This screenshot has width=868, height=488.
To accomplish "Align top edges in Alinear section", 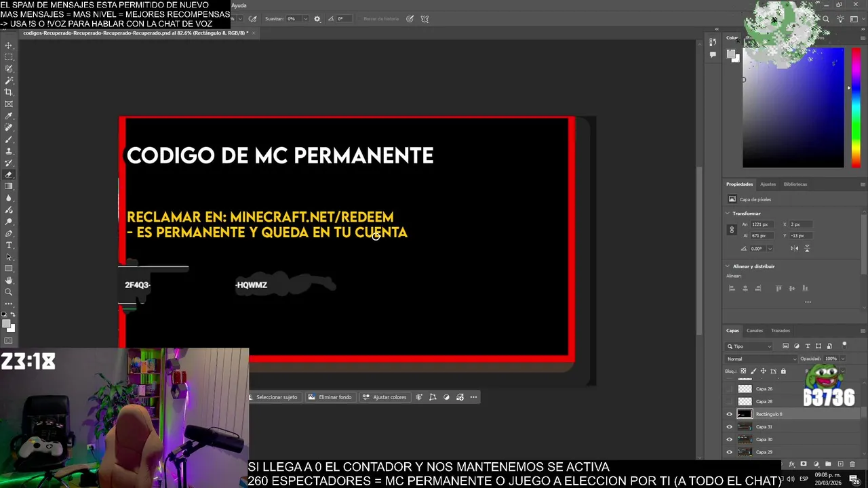I will click(778, 288).
